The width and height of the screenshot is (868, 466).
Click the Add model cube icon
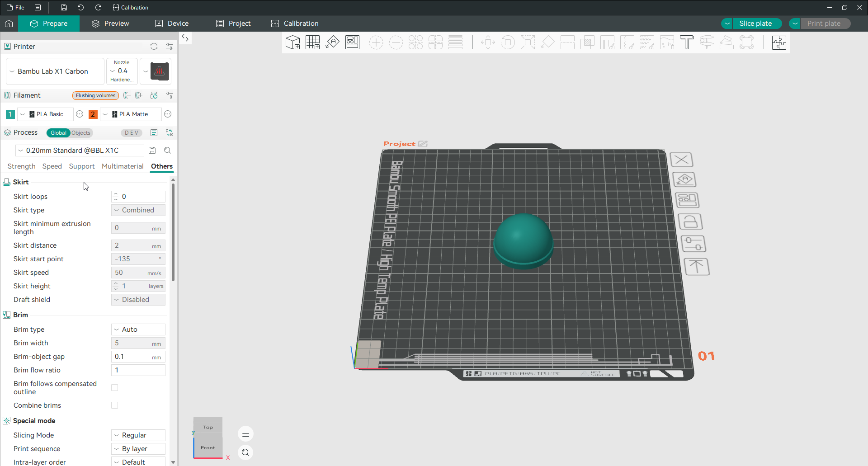pos(292,42)
